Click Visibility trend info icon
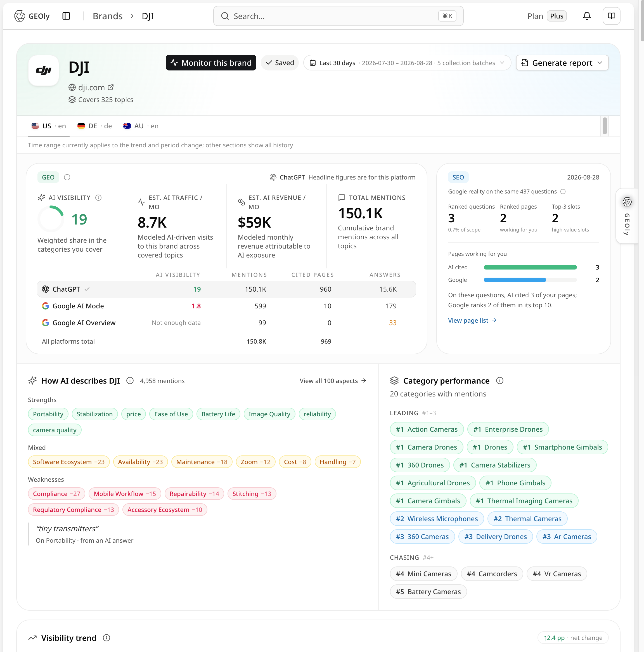Viewport: 644px width, 652px height. click(106, 638)
